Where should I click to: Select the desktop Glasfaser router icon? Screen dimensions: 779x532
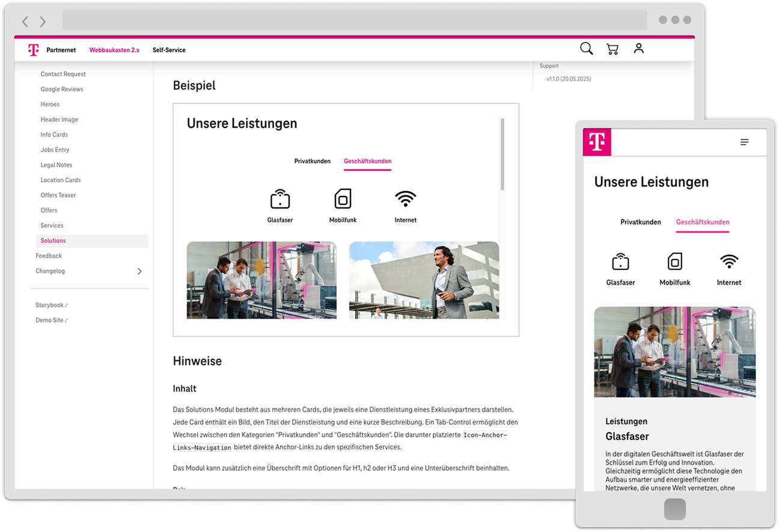pyautogui.click(x=280, y=198)
